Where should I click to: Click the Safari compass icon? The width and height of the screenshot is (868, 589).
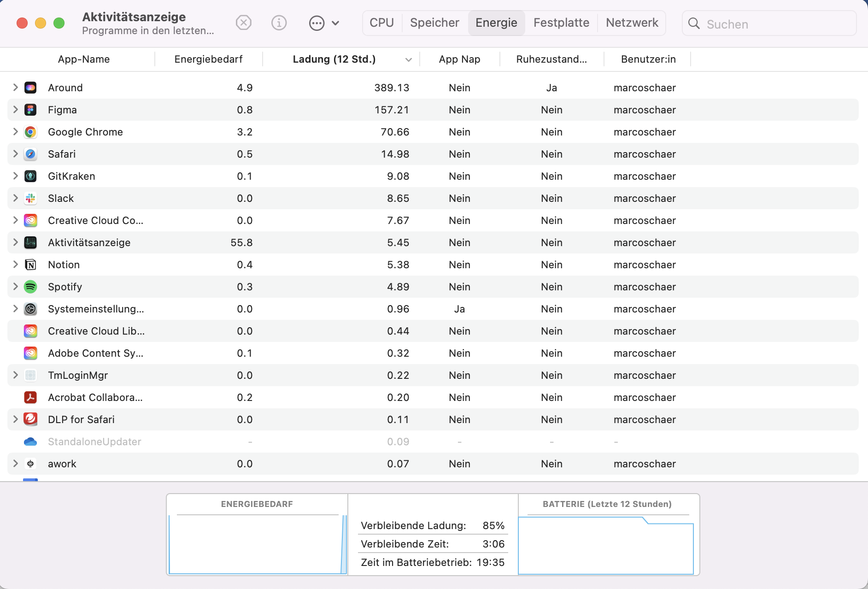pyautogui.click(x=30, y=154)
